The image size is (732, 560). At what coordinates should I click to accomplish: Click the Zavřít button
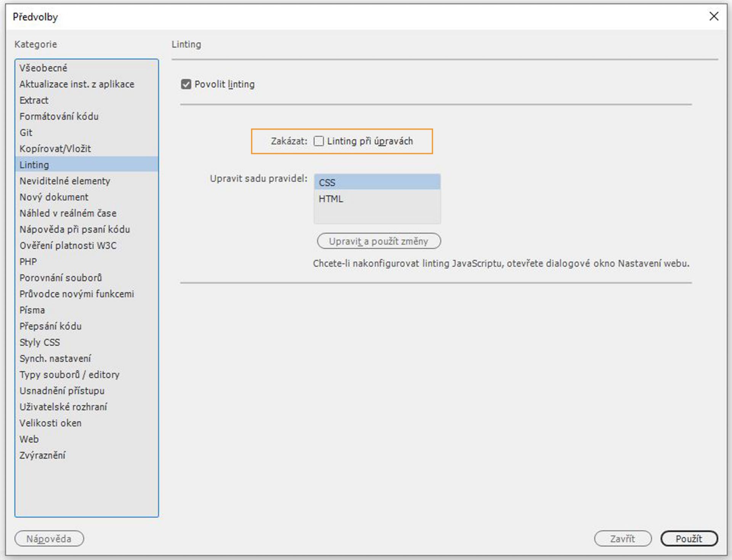(622, 539)
